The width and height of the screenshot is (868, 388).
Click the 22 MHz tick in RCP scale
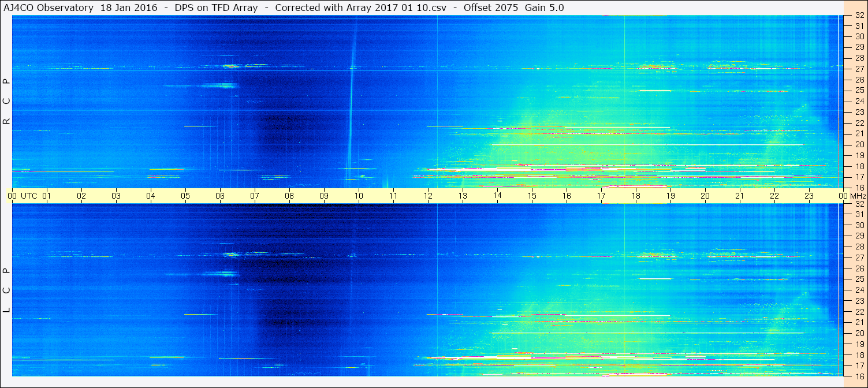[859, 122]
